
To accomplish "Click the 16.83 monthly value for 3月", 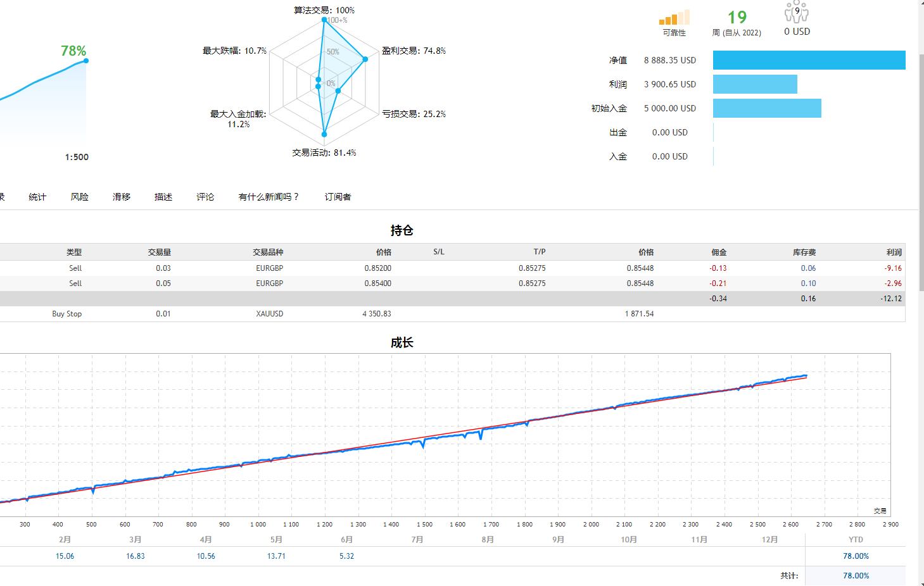I will 136,556.
